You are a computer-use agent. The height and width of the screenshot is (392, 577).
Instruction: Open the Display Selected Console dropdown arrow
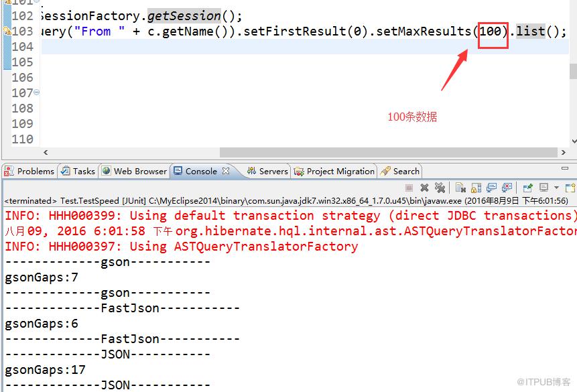[x=556, y=188]
